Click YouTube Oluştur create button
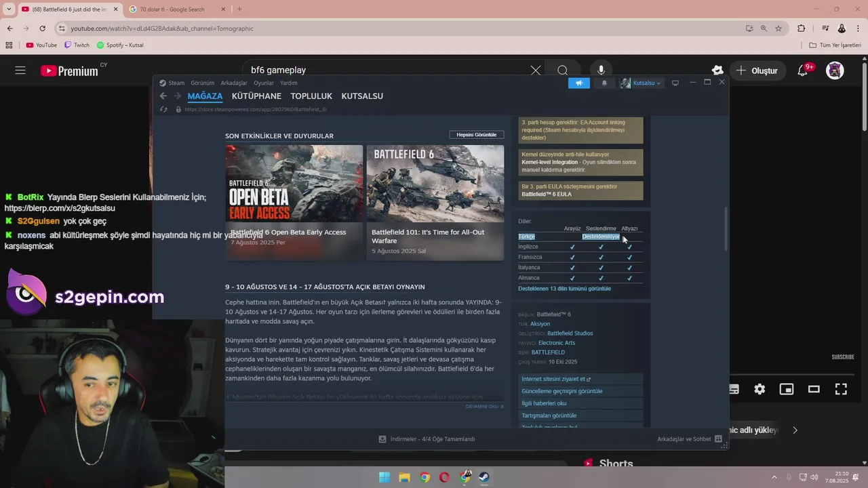This screenshot has width=868, height=488. pyautogui.click(x=757, y=70)
